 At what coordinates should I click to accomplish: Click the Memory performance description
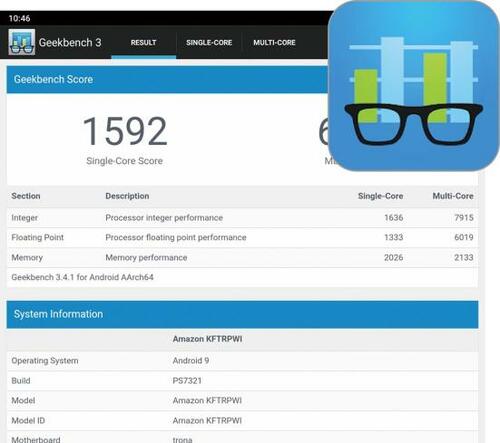point(146,258)
